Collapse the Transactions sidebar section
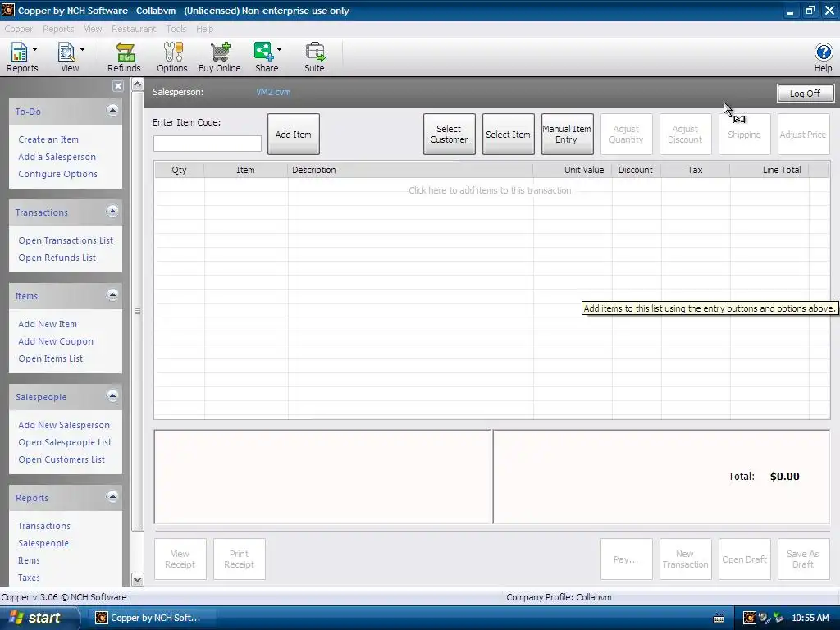The width and height of the screenshot is (840, 630). tap(112, 211)
